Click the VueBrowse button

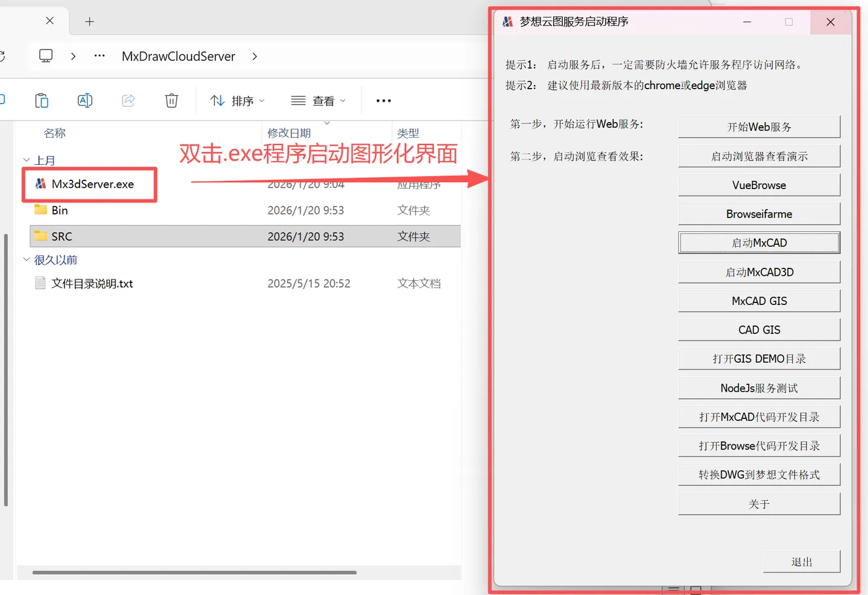tap(759, 185)
